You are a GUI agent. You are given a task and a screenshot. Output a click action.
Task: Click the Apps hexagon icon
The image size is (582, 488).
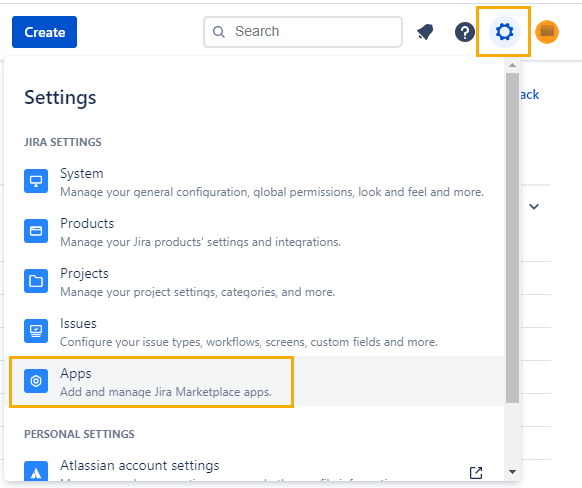pyautogui.click(x=36, y=381)
